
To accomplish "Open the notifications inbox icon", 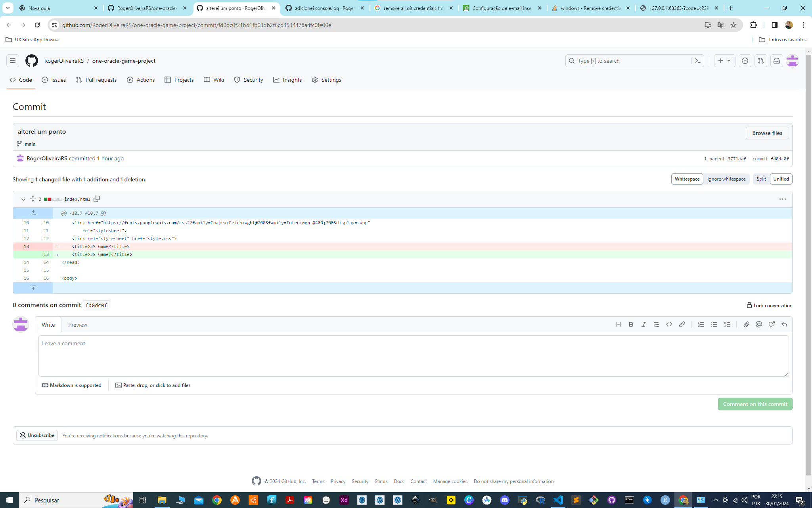I will (x=777, y=61).
